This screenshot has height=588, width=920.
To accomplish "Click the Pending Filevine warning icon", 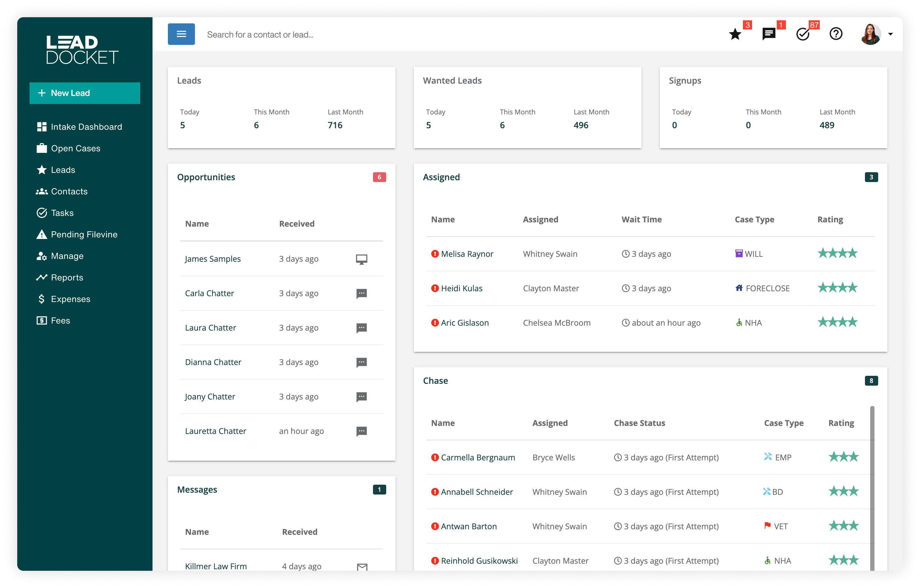I will [x=42, y=234].
